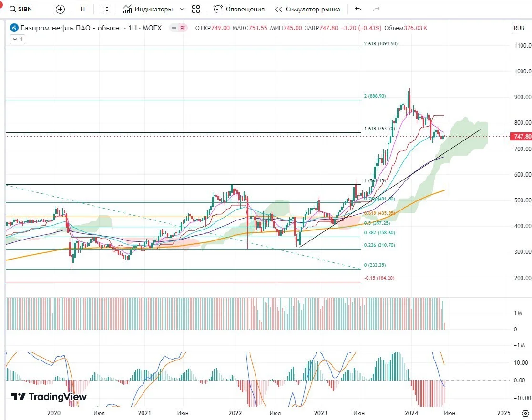This screenshot has width=532, height=420.
Task: Open the TradingView logo link
Action: coord(49,397)
